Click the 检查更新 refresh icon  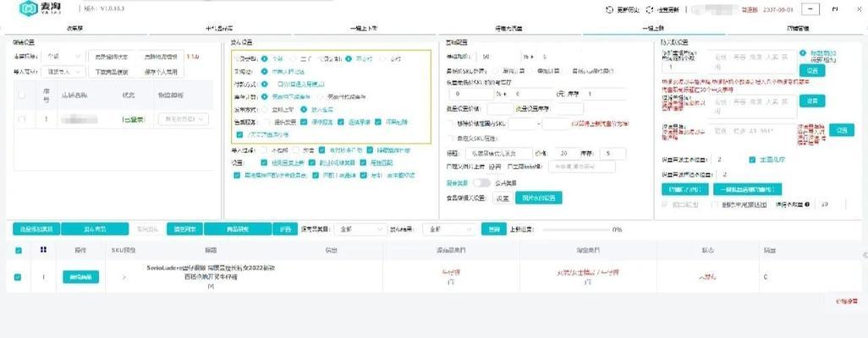click(650, 9)
